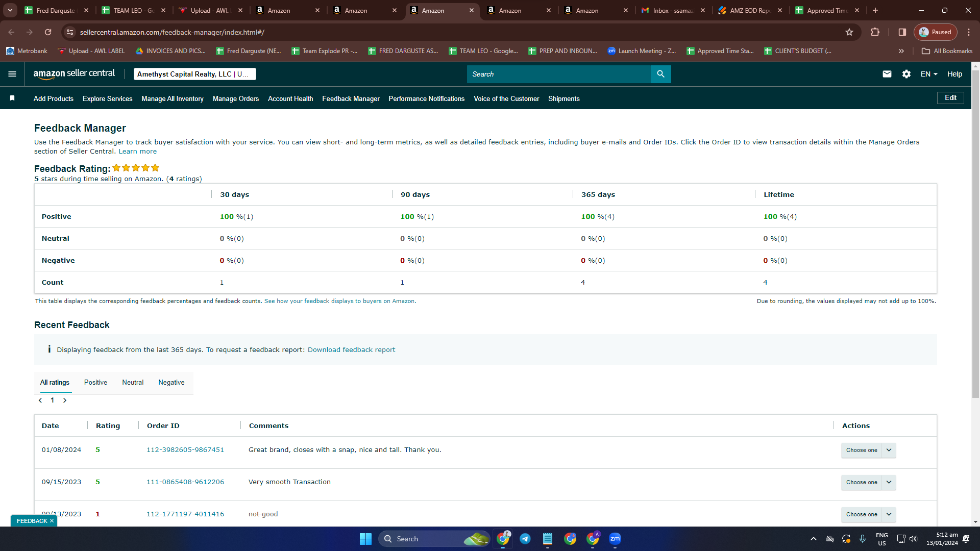This screenshot has width=980, height=551.
Task: Open the FEEDBACK widget label
Action: tap(32, 521)
